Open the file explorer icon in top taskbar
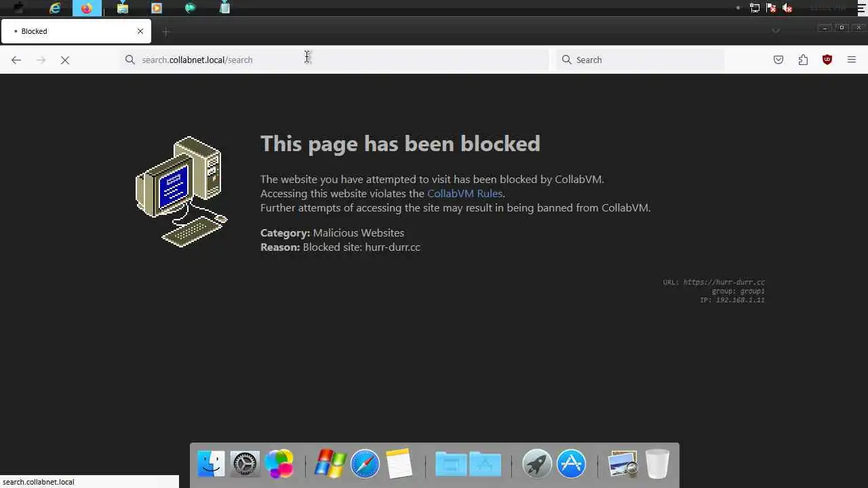Screen dimensions: 868x488 pos(123,8)
